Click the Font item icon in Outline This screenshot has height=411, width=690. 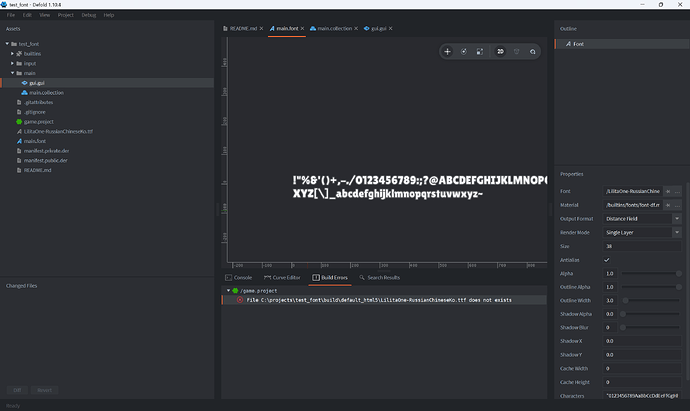point(568,44)
